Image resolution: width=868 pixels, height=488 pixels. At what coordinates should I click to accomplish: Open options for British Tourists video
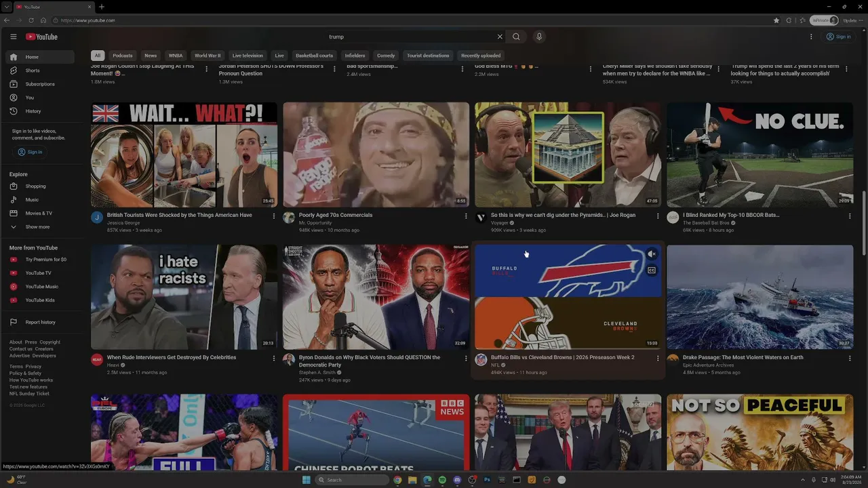[274, 216]
